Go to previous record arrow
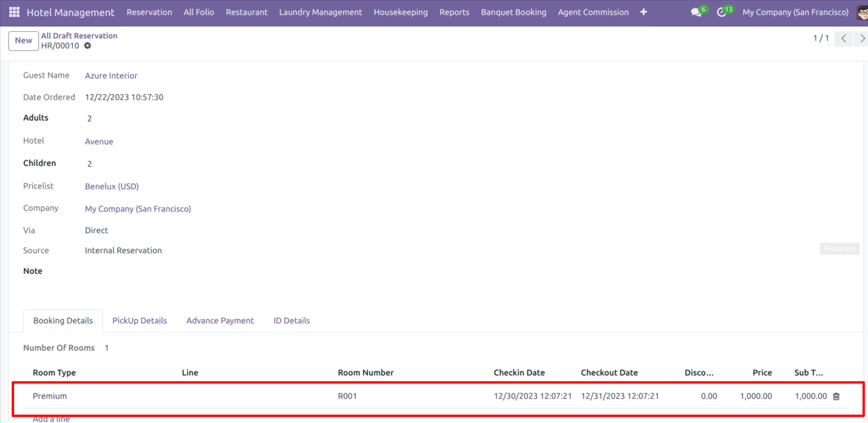The width and height of the screenshot is (868, 423). coord(844,39)
